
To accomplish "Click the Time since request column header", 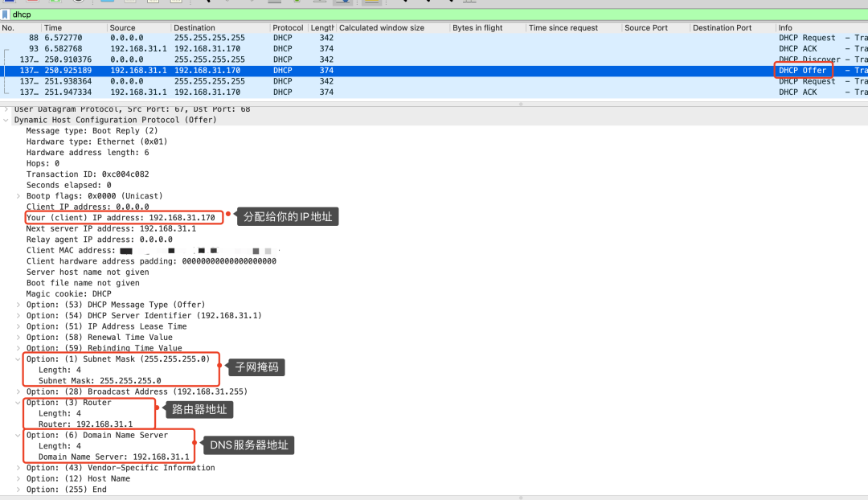I will [x=574, y=27].
